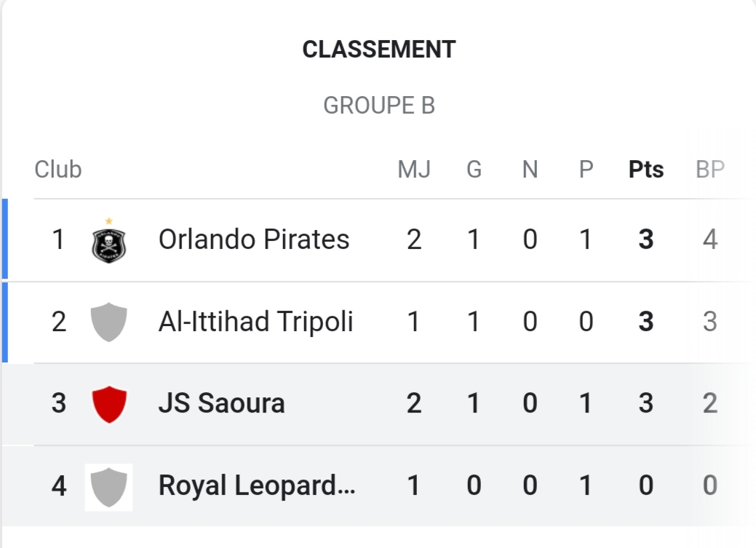Click Orlando Pirates' bold points value

(645, 239)
